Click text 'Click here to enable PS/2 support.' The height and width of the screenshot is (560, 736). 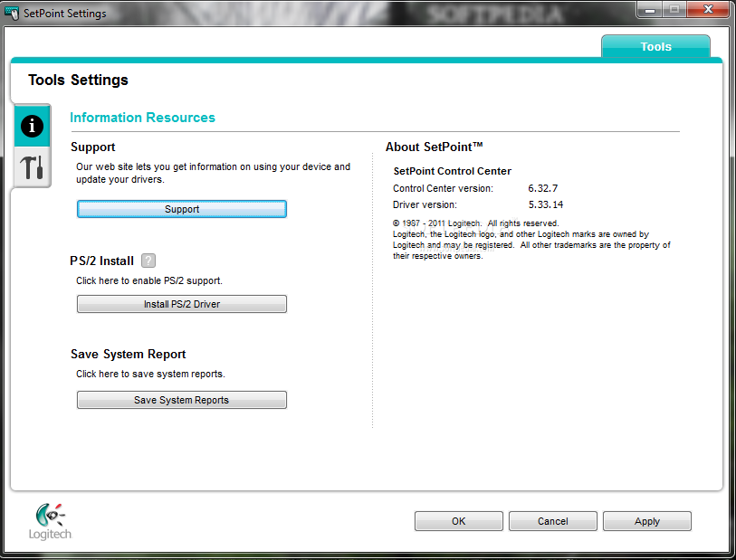(149, 281)
